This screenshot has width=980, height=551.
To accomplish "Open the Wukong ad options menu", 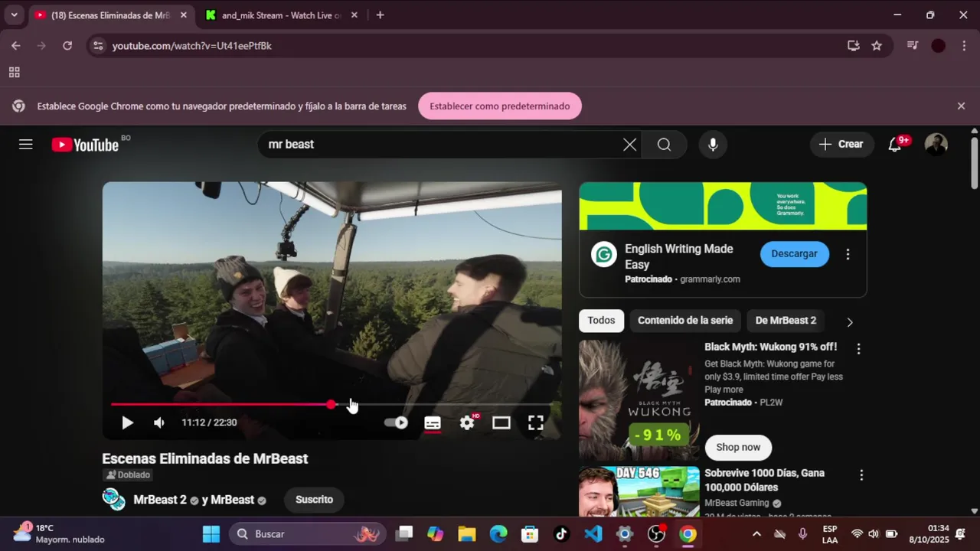I will pos(858,349).
